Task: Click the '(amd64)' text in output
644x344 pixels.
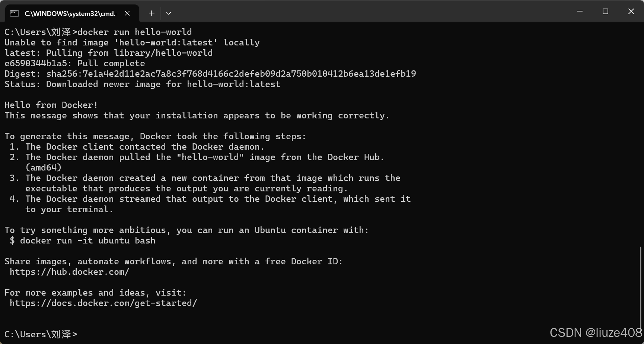Action: coord(44,168)
